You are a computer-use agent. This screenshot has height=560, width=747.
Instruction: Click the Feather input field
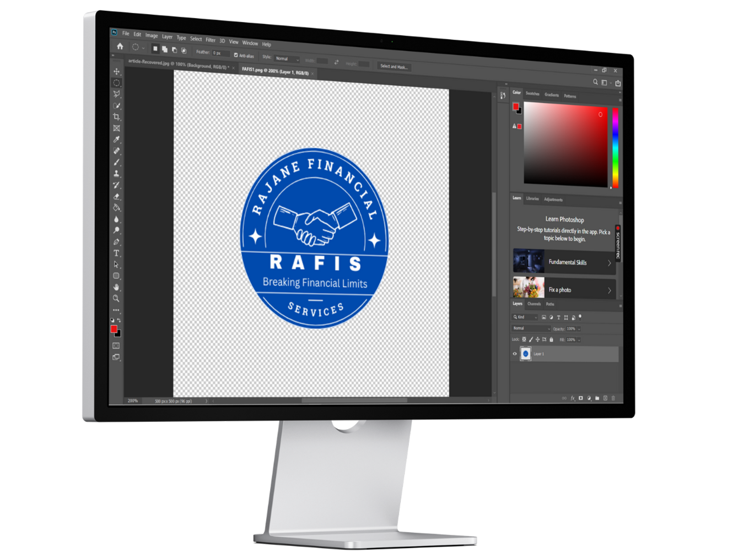(x=221, y=53)
